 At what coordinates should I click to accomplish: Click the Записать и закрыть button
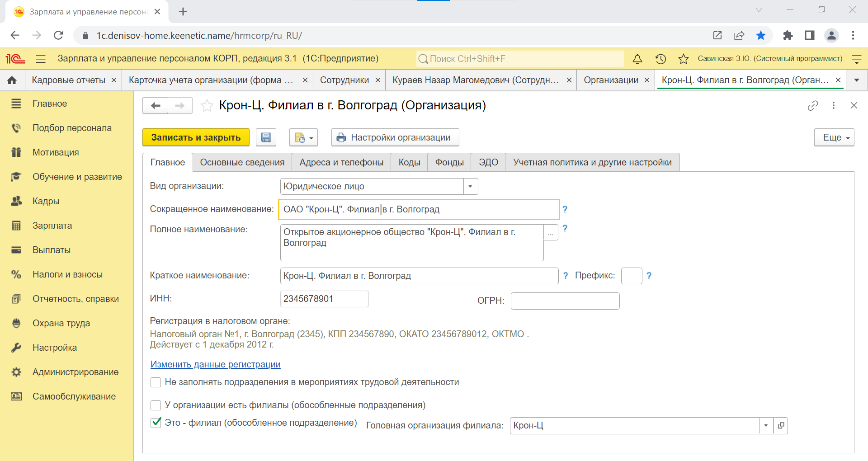coord(196,137)
